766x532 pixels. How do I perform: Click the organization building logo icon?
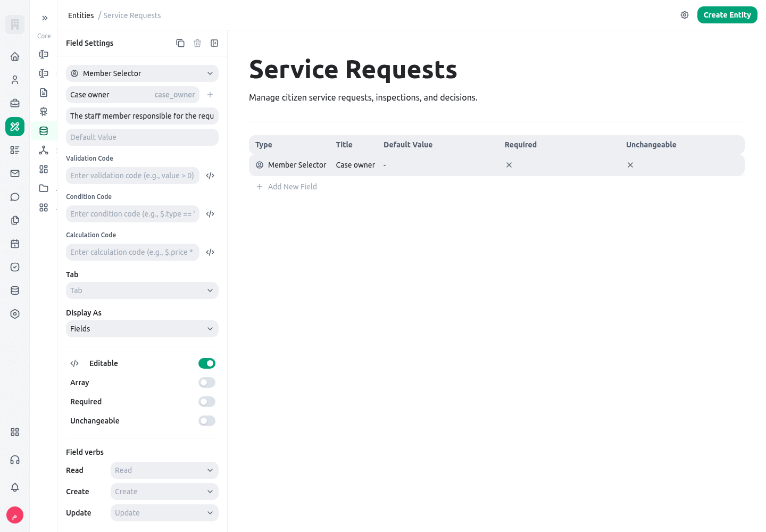click(x=15, y=24)
